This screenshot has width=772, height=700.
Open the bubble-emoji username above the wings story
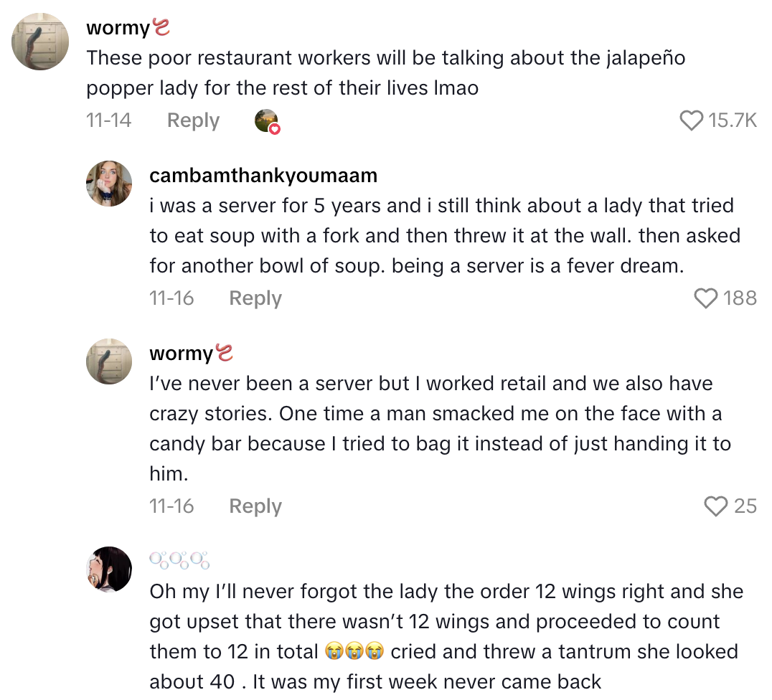click(179, 560)
